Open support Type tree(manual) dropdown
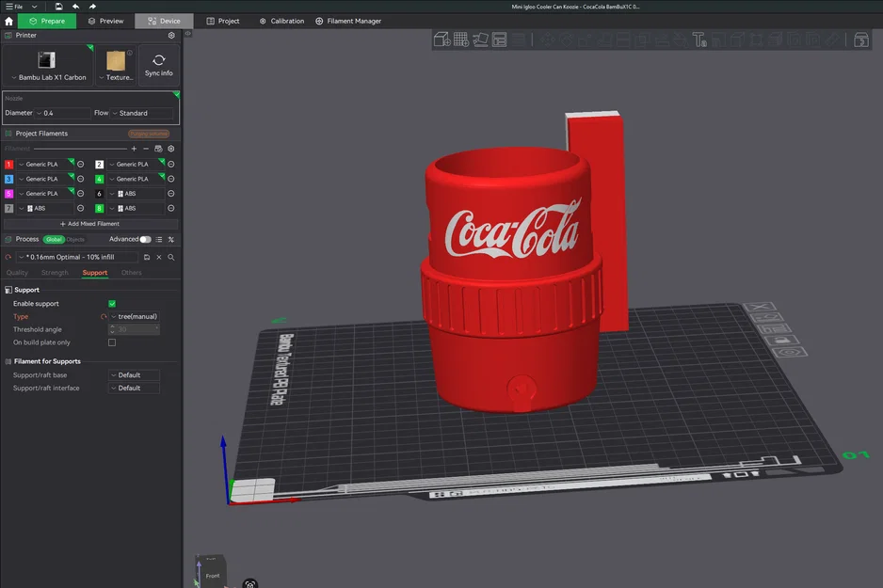The width and height of the screenshot is (883, 588). 134,317
